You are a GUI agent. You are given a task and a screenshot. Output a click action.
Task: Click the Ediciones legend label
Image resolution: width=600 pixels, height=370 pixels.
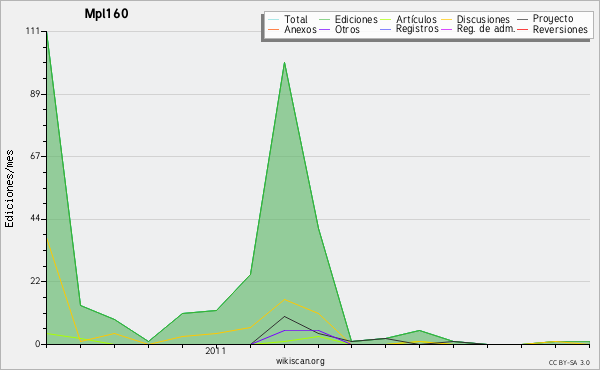356,19
